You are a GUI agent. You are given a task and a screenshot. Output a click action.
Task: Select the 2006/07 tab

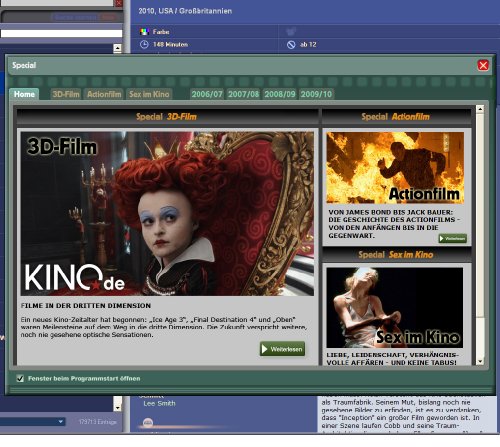(207, 94)
